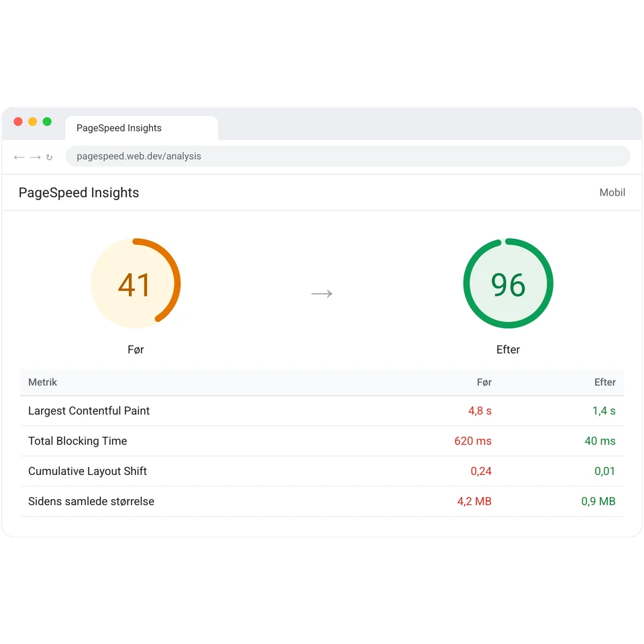644x644 pixels.
Task: Click the 4,8 s before value
Action: 480,411
